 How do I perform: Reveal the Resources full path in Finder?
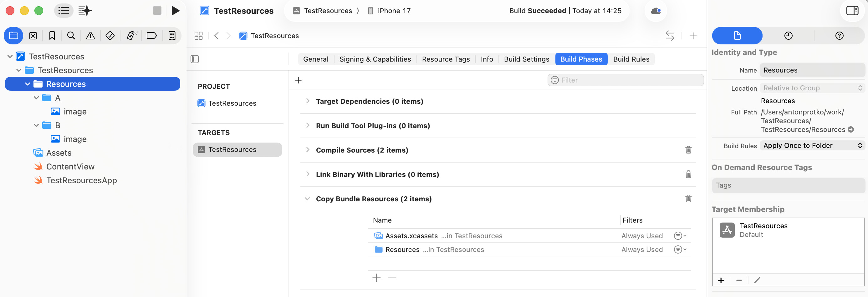(x=851, y=130)
